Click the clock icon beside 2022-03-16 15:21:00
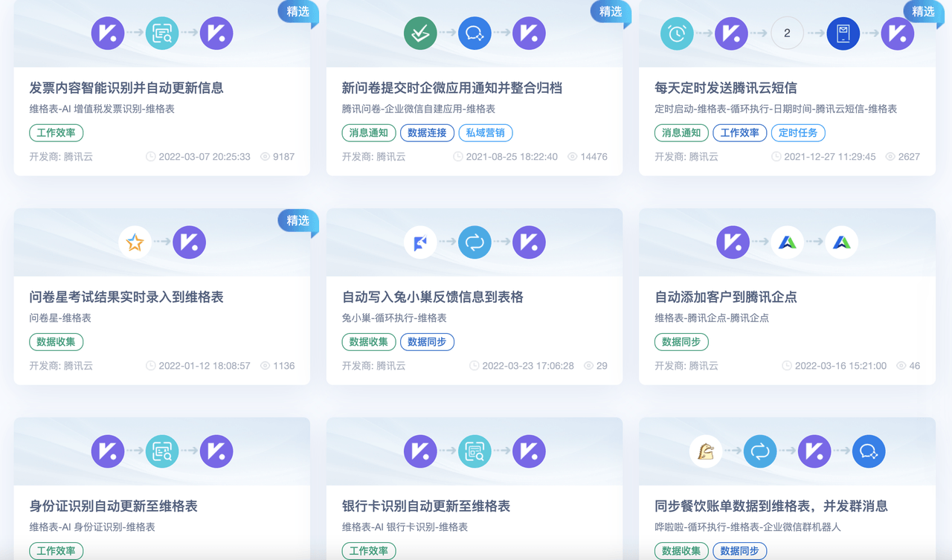This screenshot has height=560, width=952. tap(787, 366)
